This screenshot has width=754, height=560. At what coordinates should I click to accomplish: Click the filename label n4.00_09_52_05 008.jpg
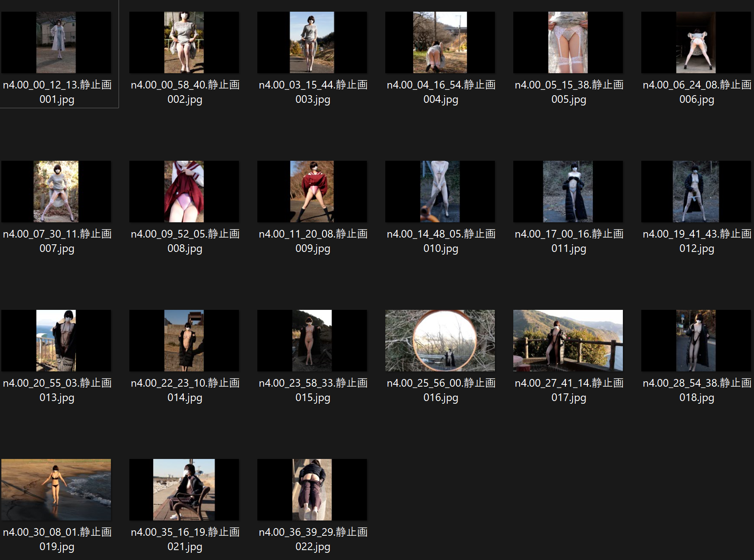[185, 241]
